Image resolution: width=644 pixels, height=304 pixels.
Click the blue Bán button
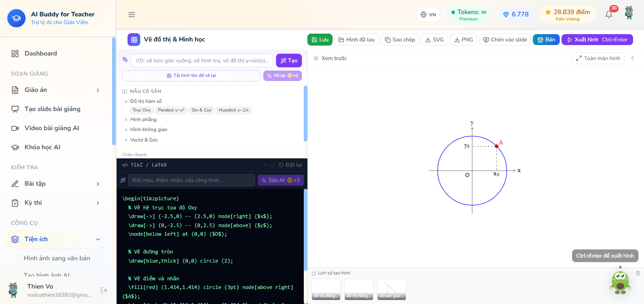(546, 40)
